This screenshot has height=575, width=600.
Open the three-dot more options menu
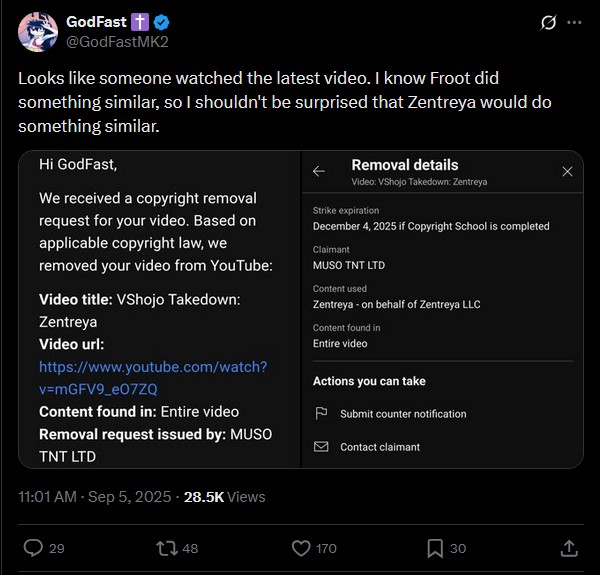pos(574,22)
